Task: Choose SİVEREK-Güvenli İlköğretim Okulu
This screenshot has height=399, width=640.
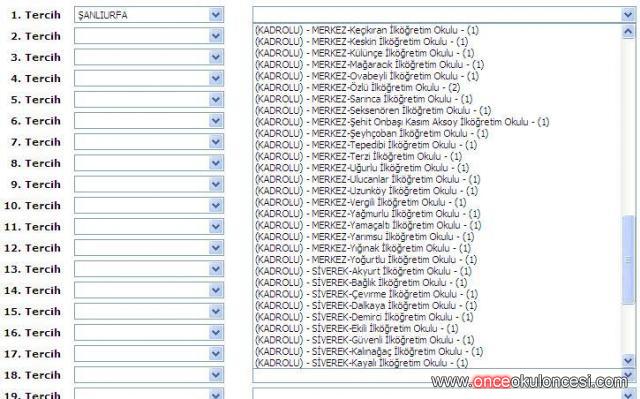Action: [x=364, y=340]
